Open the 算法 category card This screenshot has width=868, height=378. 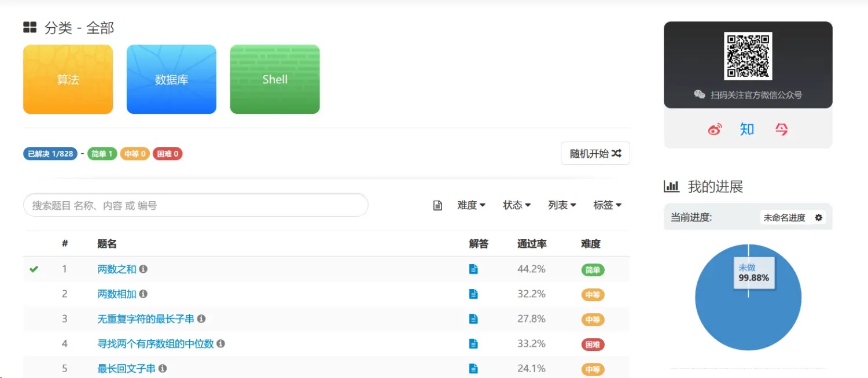tap(68, 79)
